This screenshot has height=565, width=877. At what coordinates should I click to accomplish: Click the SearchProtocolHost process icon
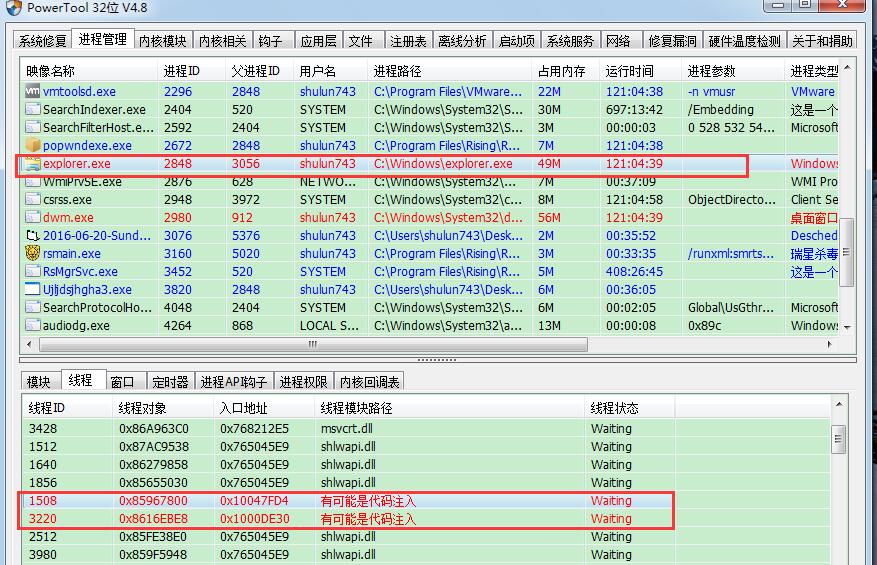(32, 307)
